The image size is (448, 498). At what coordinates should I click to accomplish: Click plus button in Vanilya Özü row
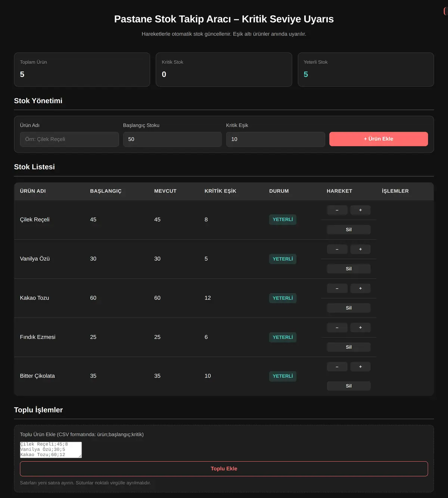pos(360,249)
